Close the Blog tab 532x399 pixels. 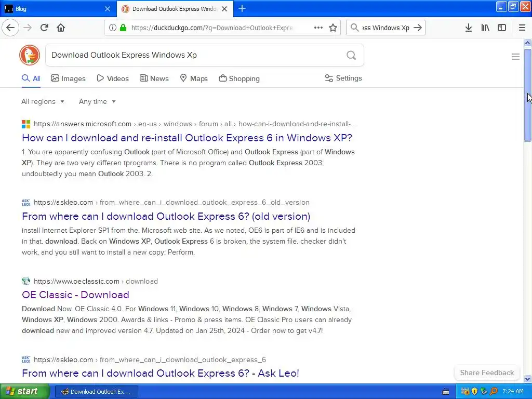107,9
